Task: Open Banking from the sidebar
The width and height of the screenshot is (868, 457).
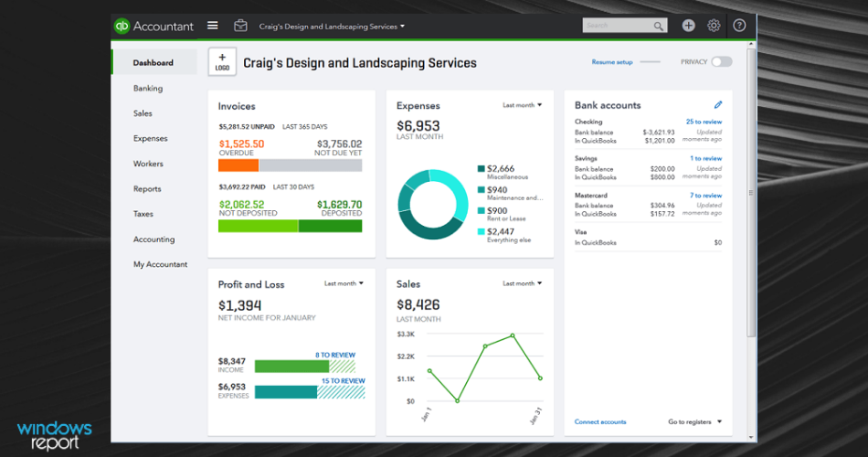Action: click(148, 88)
